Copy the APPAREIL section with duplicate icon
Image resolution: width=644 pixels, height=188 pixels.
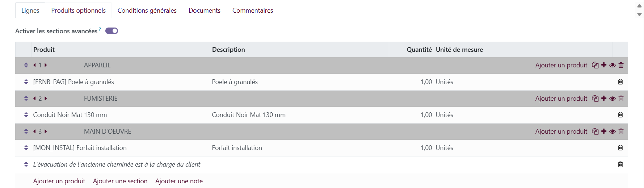[595, 65]
